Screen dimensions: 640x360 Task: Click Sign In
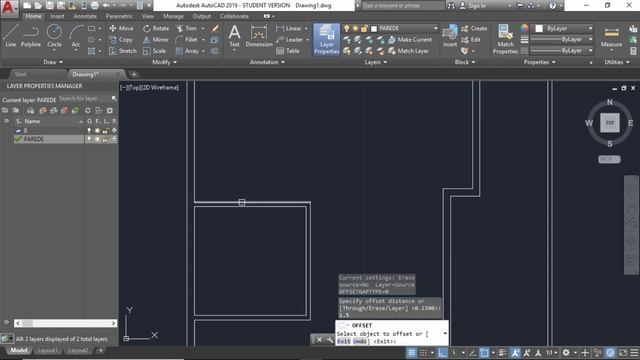pyautogui.click(x=474, y=6)
